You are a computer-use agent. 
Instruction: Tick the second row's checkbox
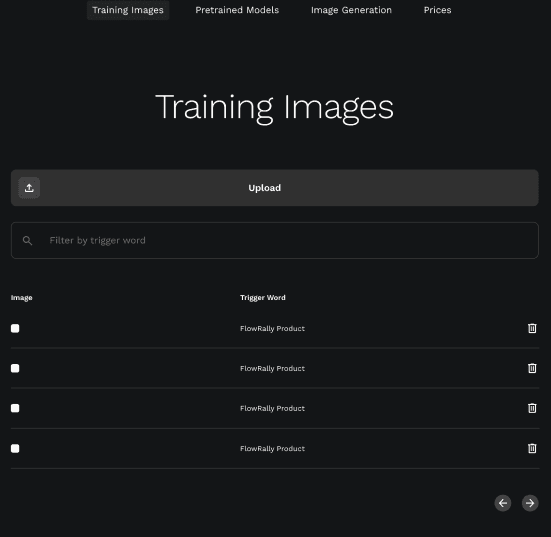[15, 368]
